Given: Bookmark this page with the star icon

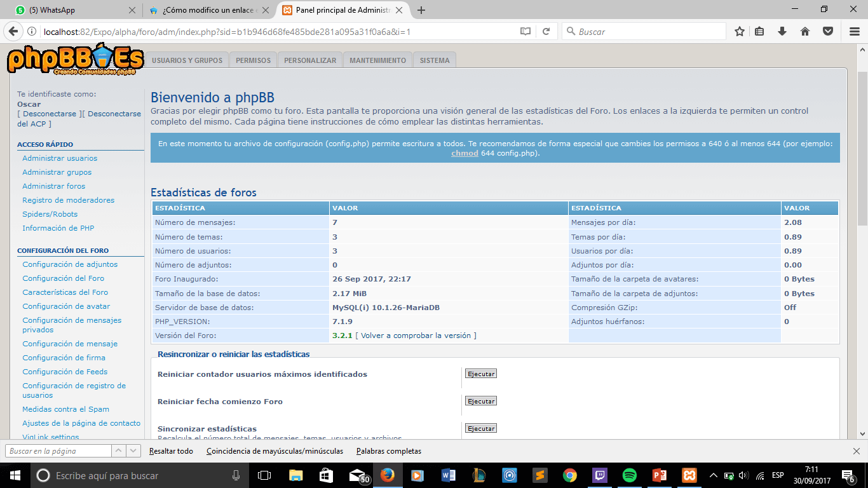Looking at the screenshot, I should click(x=740, y=31).
